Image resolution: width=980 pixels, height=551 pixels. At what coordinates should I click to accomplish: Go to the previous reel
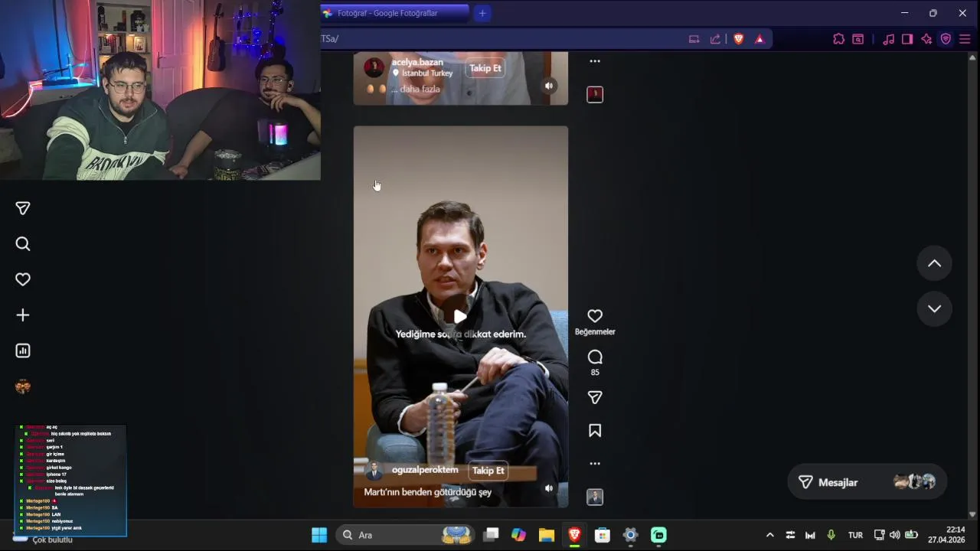(934, 263)
